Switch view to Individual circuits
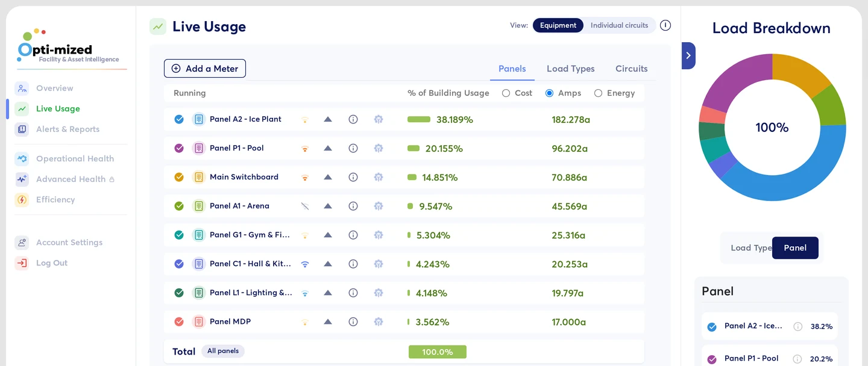 pyautogui.click(x=619, y=25)
